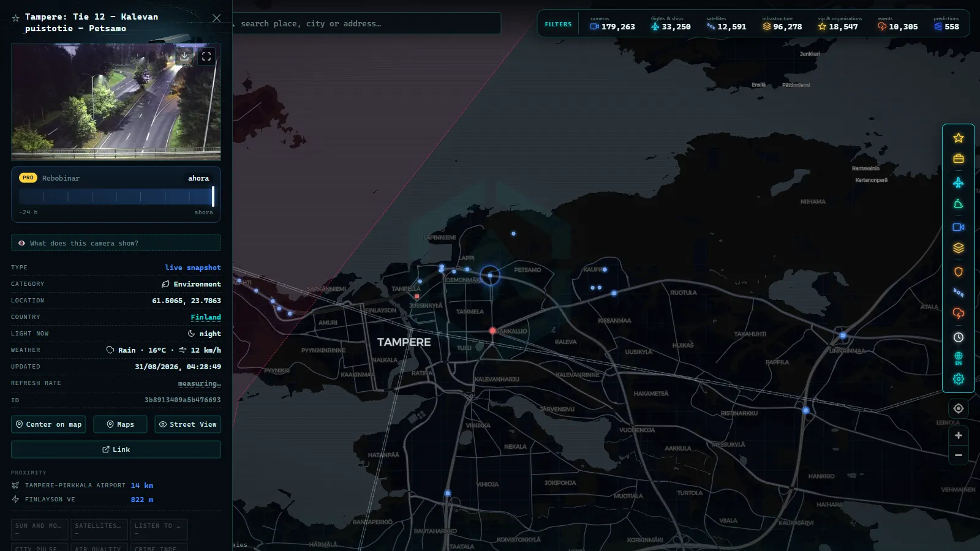Select the airplane flights layer icon
The image size is (980, 551).
coord(959,182)
